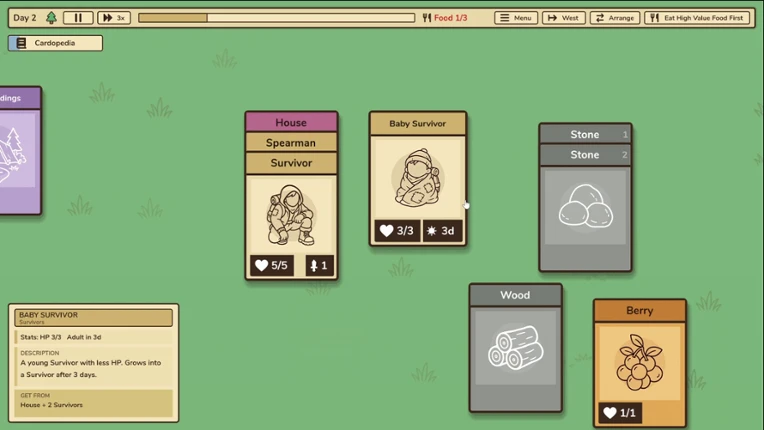Select the Wood card title
The height and width of the screenshot is (430, 764).
[x=516, y=295]
